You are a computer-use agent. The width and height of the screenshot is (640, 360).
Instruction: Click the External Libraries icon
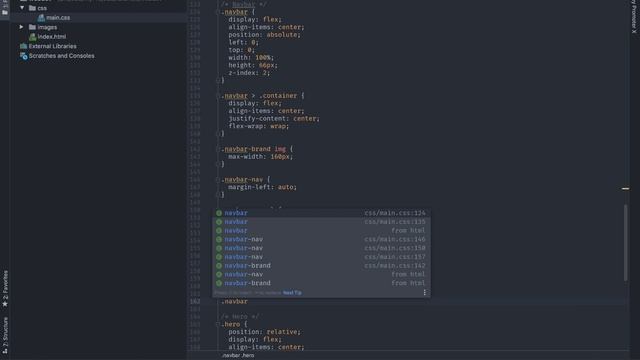[x=23, y=46]
